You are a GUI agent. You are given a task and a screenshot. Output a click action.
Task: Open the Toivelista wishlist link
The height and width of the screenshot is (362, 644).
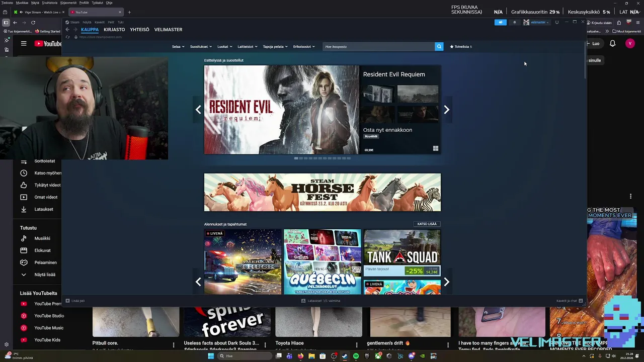(x=461, y=46)
